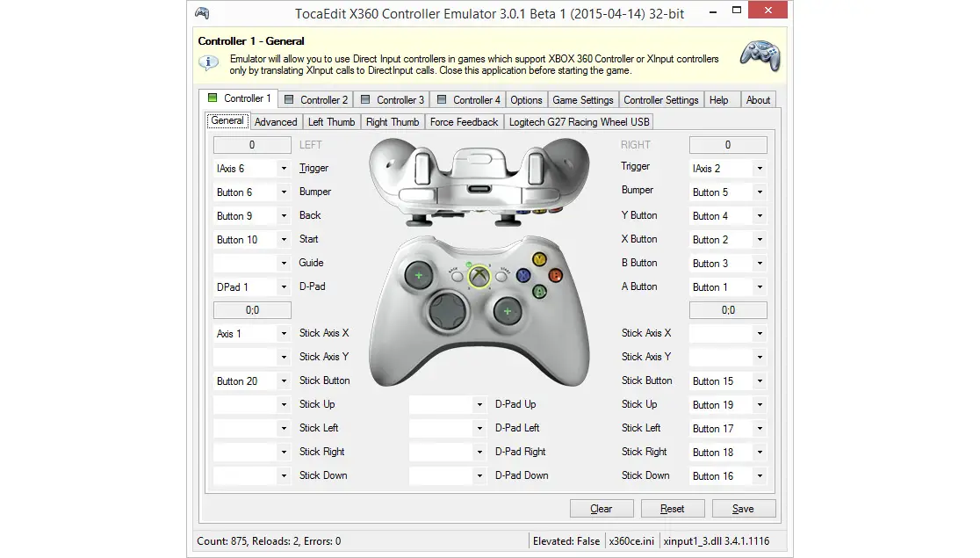Open the About tab

coord(758,100)
